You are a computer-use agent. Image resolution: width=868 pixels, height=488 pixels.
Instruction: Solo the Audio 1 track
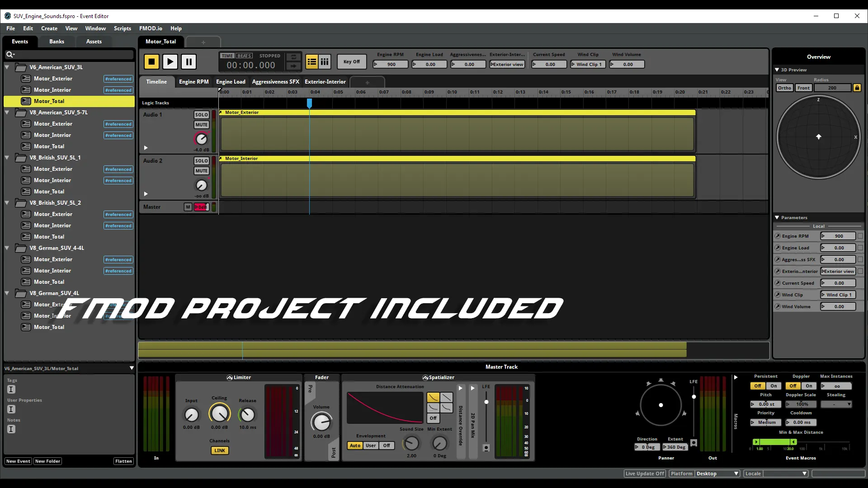(201, 115)
